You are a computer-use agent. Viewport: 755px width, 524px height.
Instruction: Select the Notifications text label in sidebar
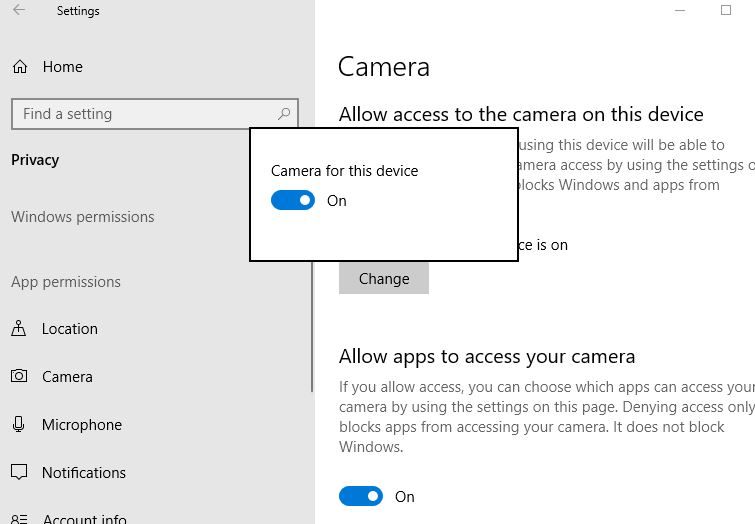pyautogui.click(x=84, y=473)
